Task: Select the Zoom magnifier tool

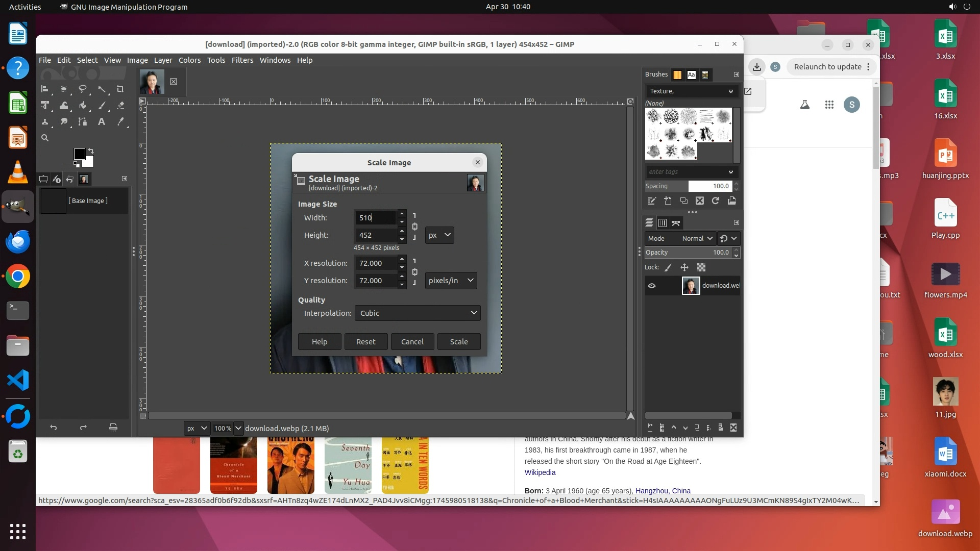Action: pyautogui.click(x=45, y=138)
